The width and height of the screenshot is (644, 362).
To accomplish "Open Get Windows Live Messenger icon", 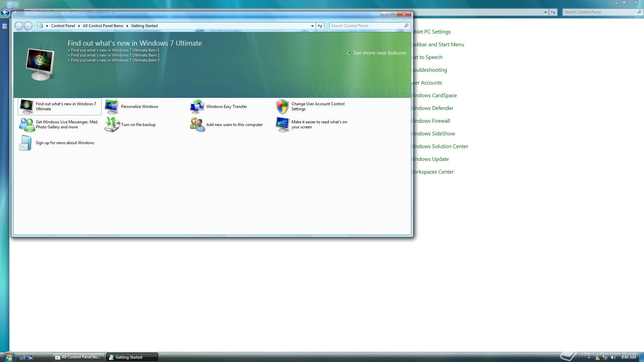I will [x=26, y=125].
